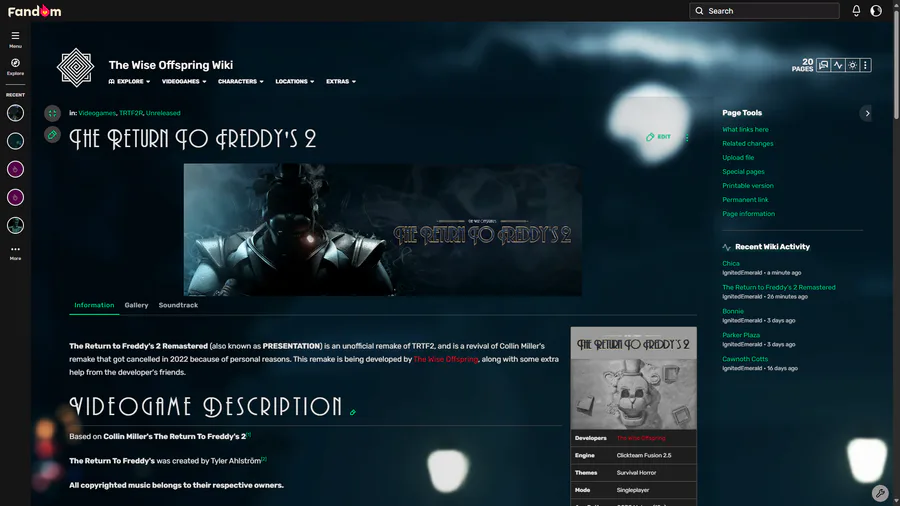Toggle the light/dark theme switch

click(x=852, y=65)
